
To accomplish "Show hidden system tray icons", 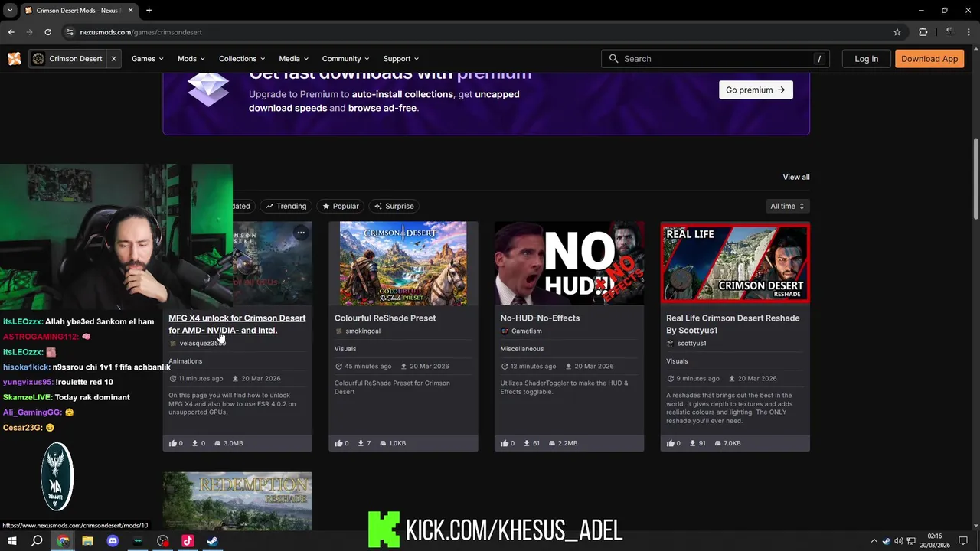I will tap(874, 541).
